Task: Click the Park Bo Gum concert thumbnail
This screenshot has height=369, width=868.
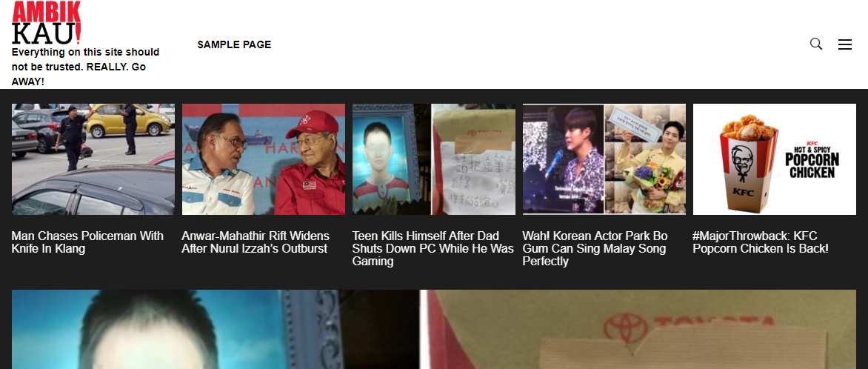Action: (x=604, y=159)
